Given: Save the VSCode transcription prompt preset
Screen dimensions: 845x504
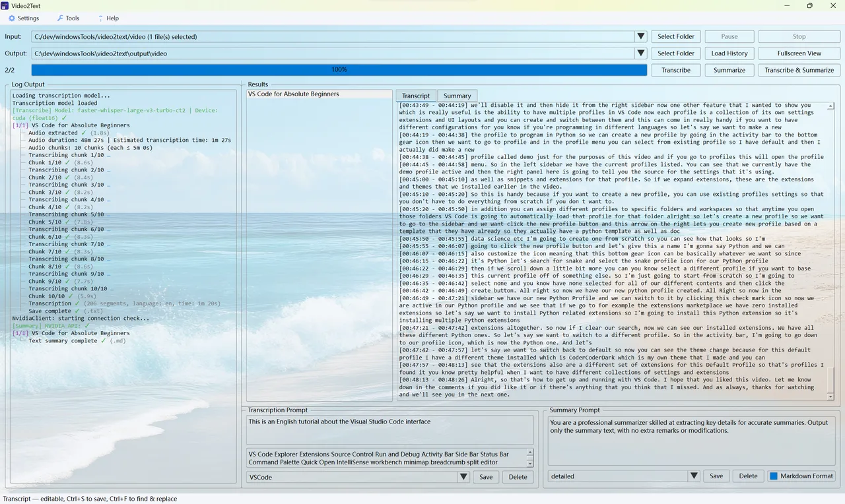Looking at the screenshot, I should [486, 477].
